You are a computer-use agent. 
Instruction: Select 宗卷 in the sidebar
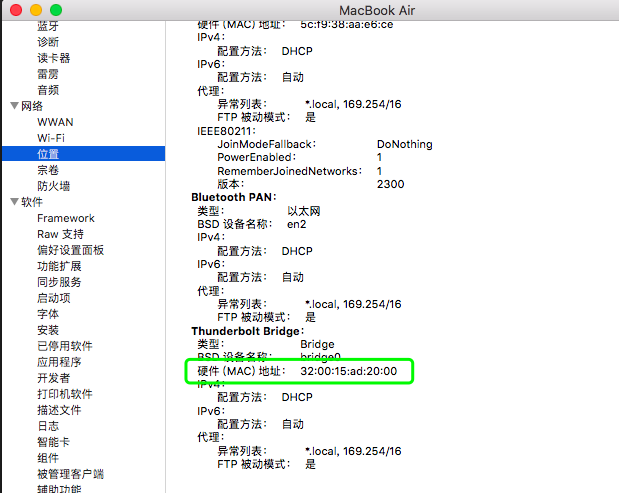[x=48, y=170]
